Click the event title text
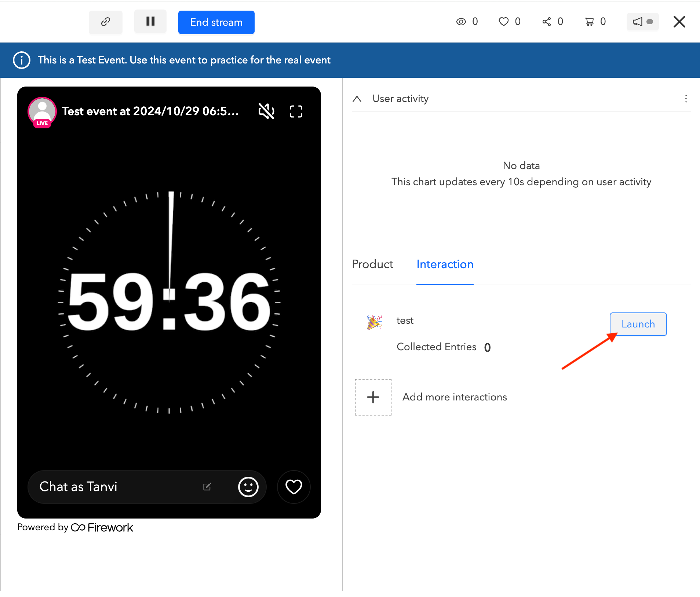This screenshot has width=700, height=597. click(x=150, y=111)
